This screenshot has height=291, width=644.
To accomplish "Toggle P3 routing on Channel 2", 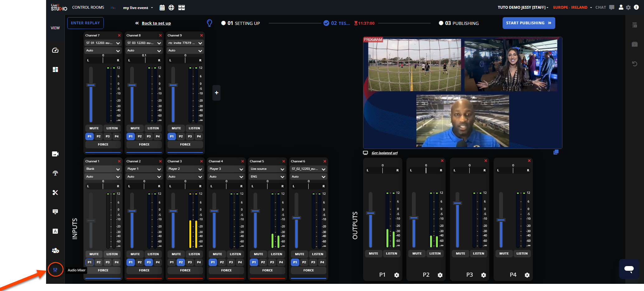I will pos(149,262).
